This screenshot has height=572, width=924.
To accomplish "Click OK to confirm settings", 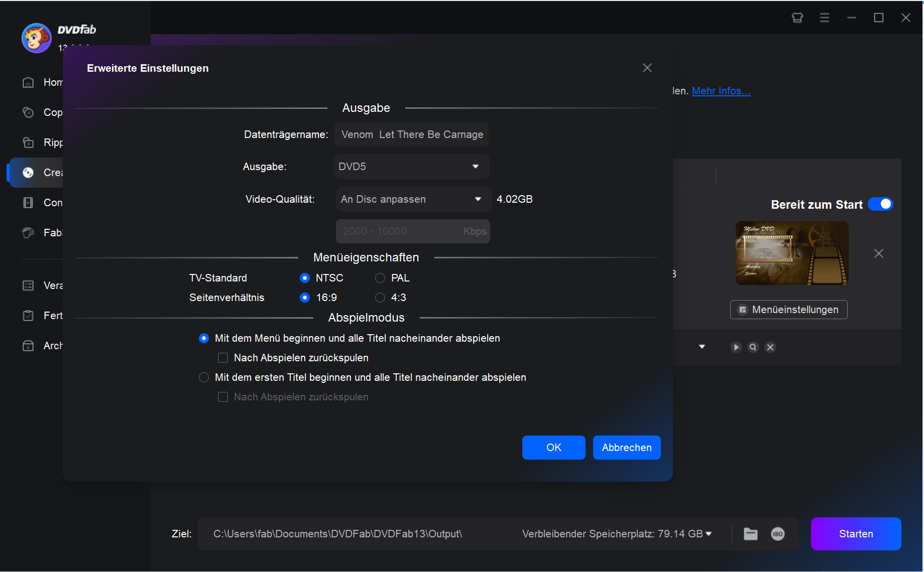I will point(553,448).
